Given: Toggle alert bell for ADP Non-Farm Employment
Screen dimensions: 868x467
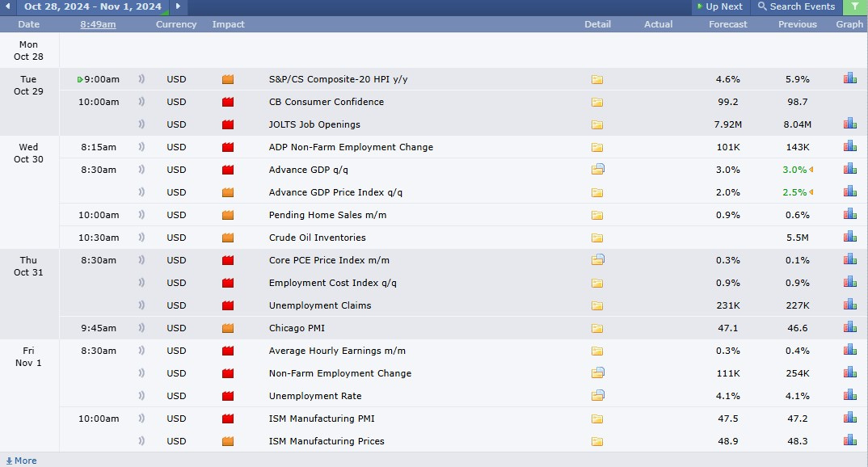Looking at the screenshot, I should pyautogui.click(x=141, y=147).
